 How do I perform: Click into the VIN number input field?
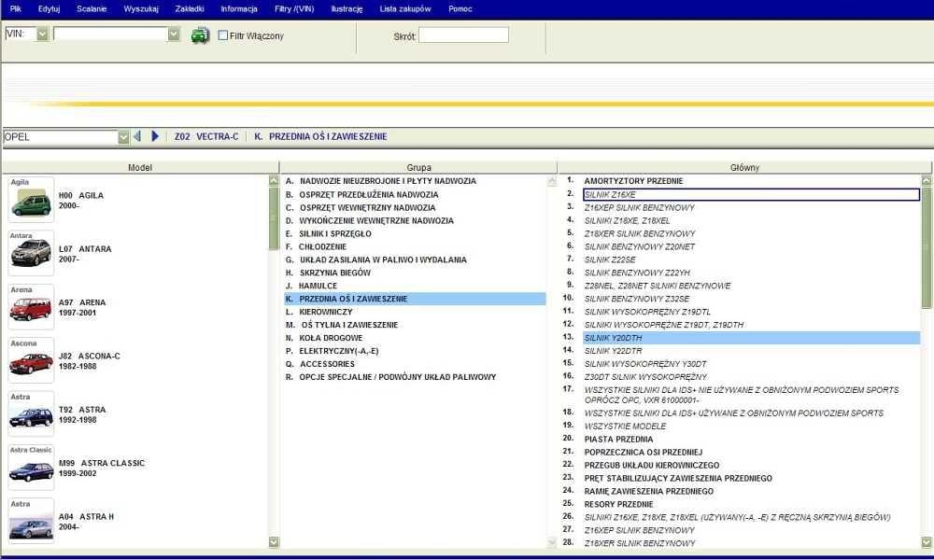point(111,34)
